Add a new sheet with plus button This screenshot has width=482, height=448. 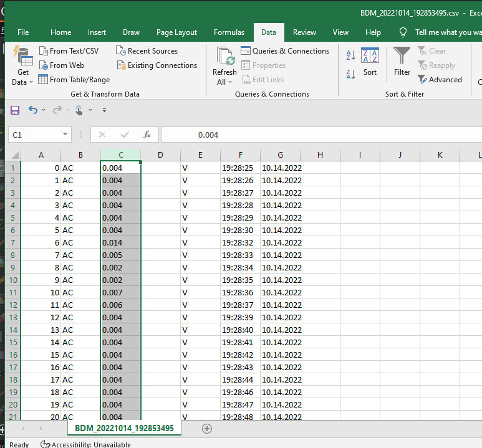coord(207,429)
